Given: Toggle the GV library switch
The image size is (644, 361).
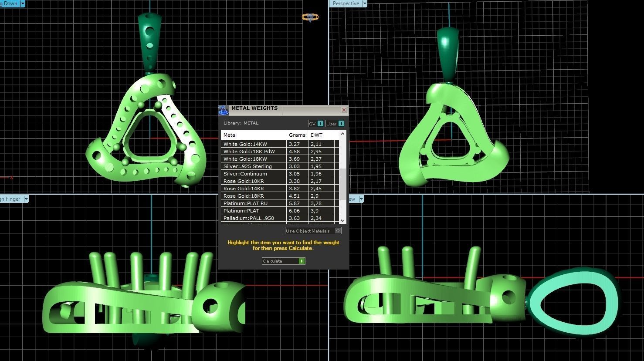Looking at the screenshot, I should pyautogui.click(x=316, y=124).
